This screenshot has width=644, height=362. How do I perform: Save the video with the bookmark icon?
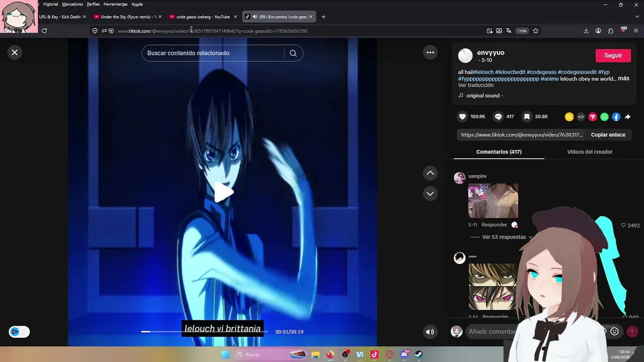tap(527, 117)
